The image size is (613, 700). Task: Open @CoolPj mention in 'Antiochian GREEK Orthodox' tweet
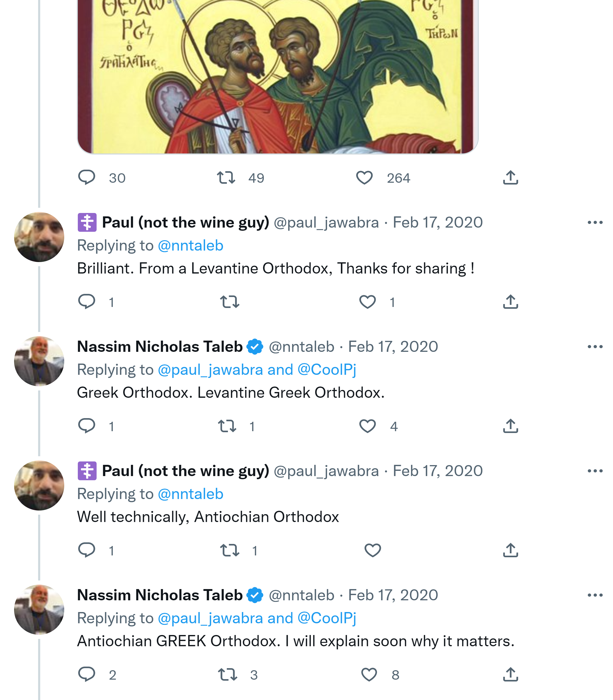click(327, 618)
